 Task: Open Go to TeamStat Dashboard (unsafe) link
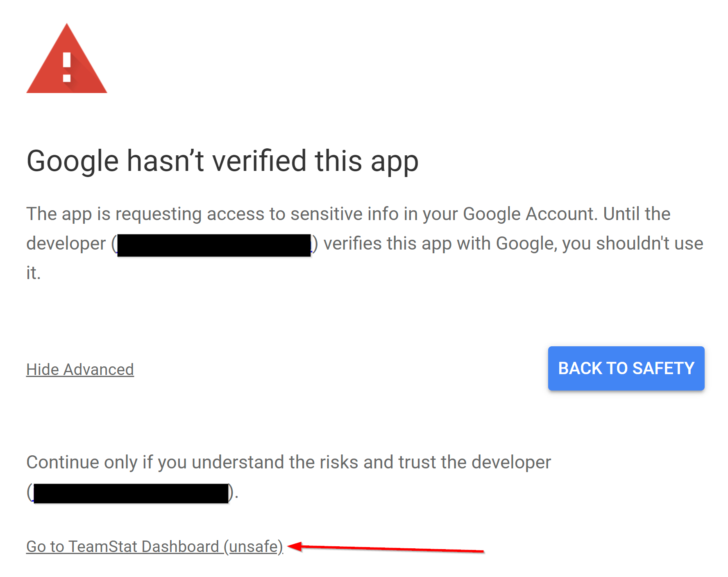(x=154, y=547)
